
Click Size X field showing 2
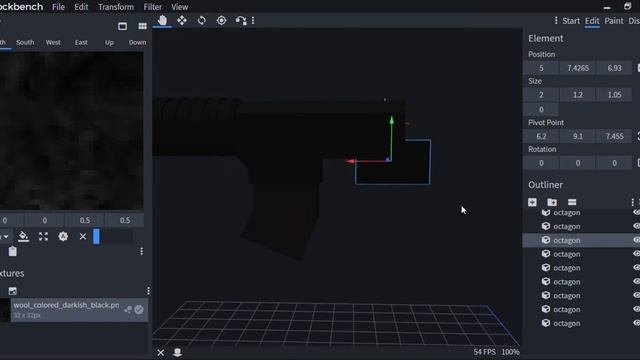click(541, 95)
